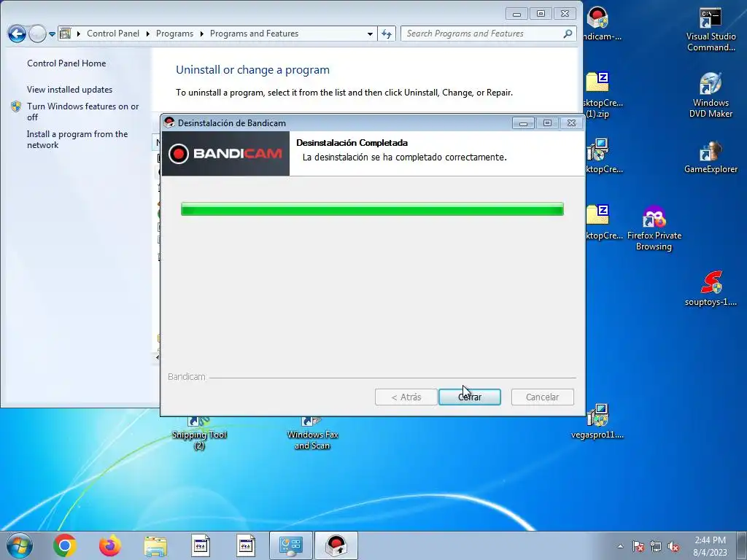Maximize the Control Panel window
The width and height of the screenshot is (747, 560).
(x=541, y=14)
